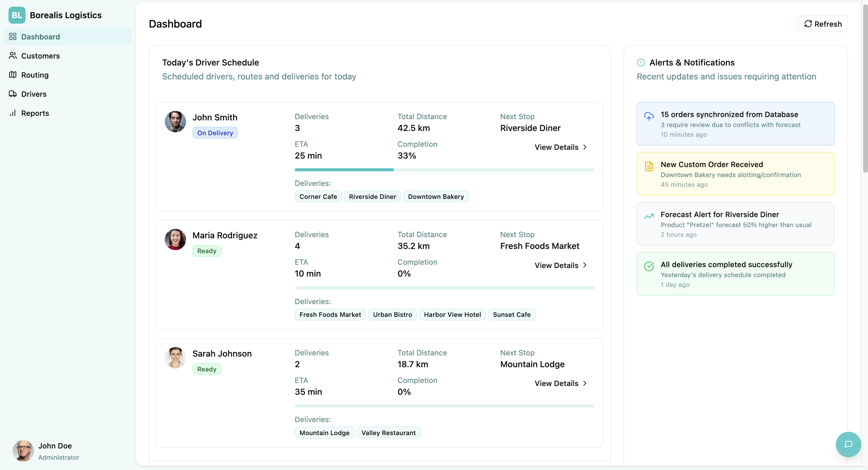Click the BL Borealis Logistics logo icon
Viewport: 868px width, 470px height.
tap(17, 15)
